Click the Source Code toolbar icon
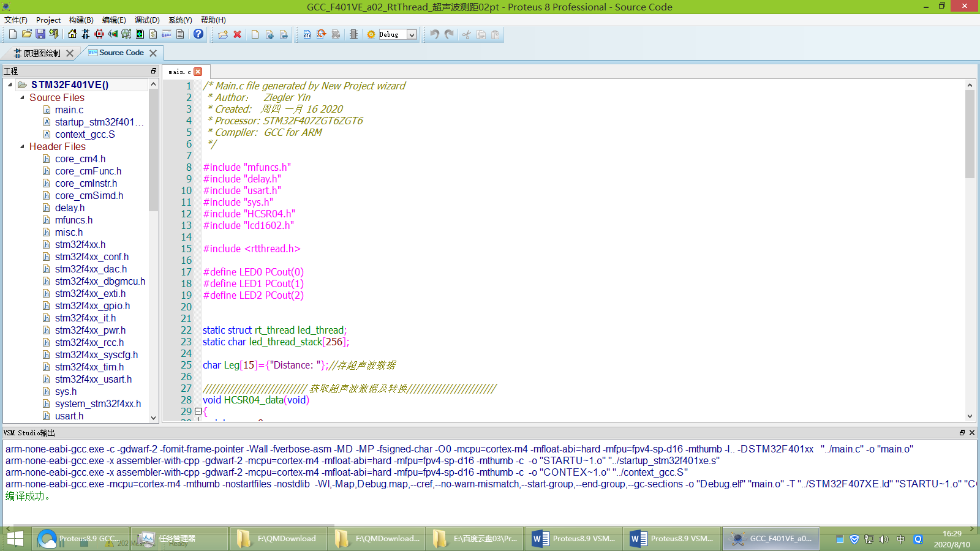The width and height of the screenshot is (980, 551). [x=167, y=34]
